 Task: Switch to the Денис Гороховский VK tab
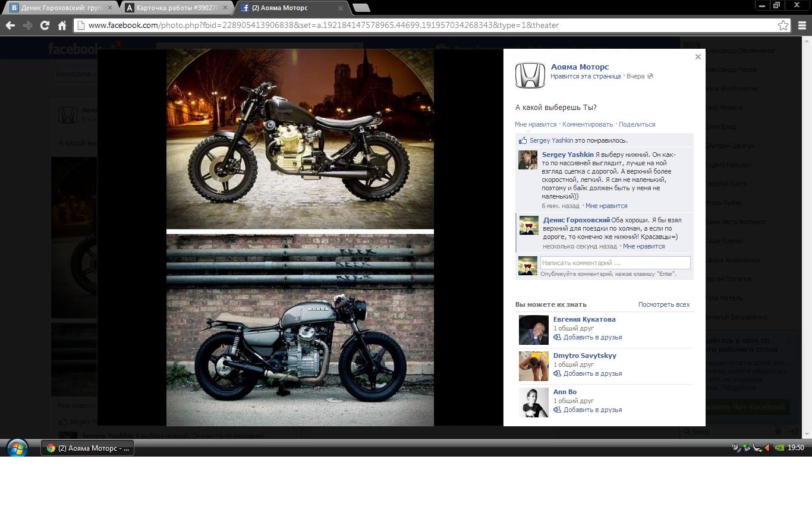click(x=60, y=8)
